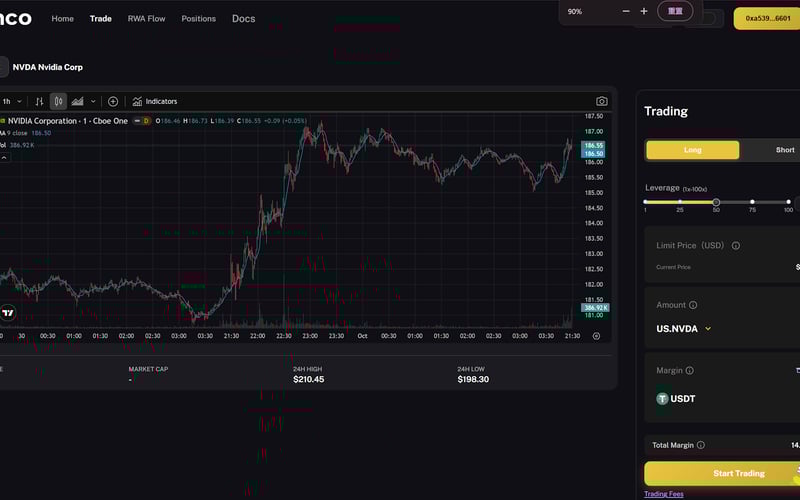
Task: Click the 386.92K volume label on the axis
Action: click(x=595, y=308)
